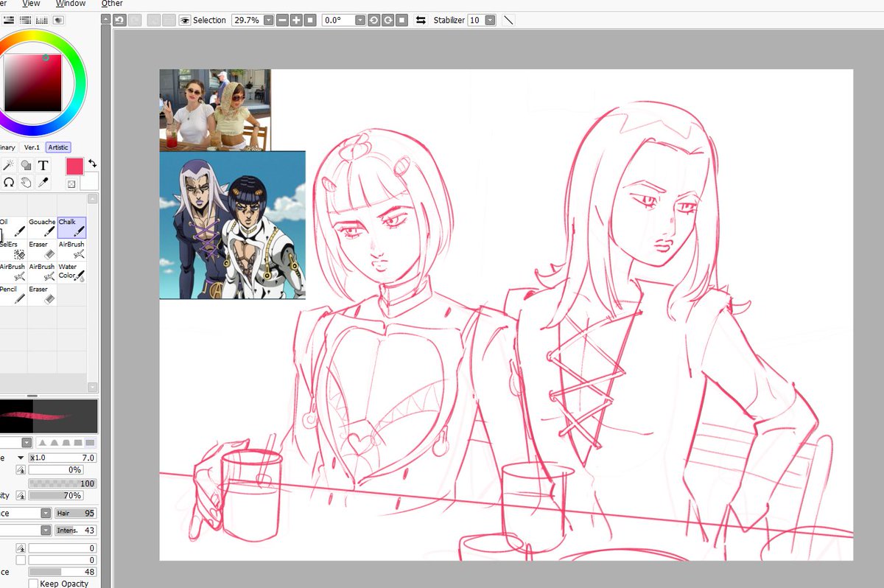
Task: Open the View menu
Action: [31, 4]
